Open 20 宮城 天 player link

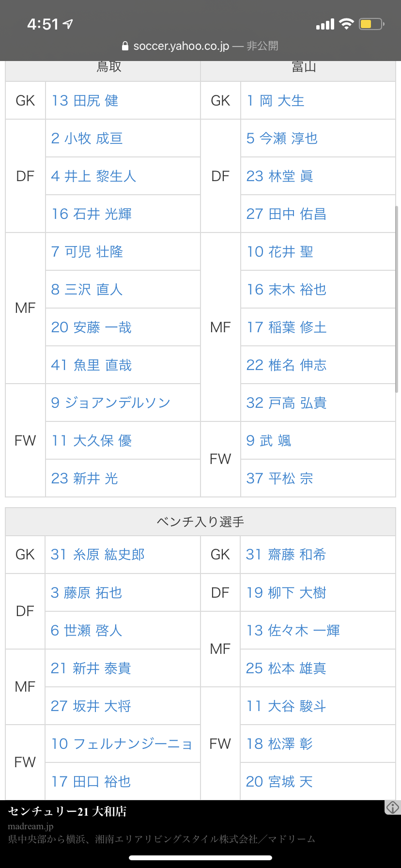tap(279, 782)
